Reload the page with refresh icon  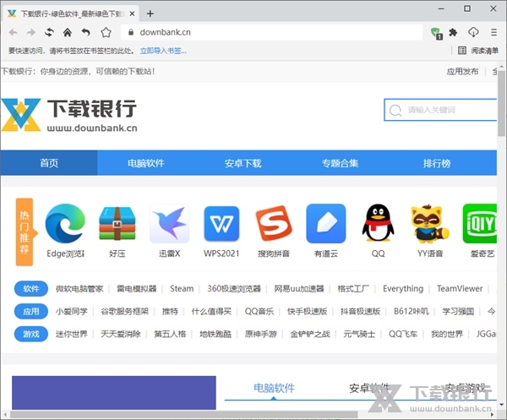[49, 32]
